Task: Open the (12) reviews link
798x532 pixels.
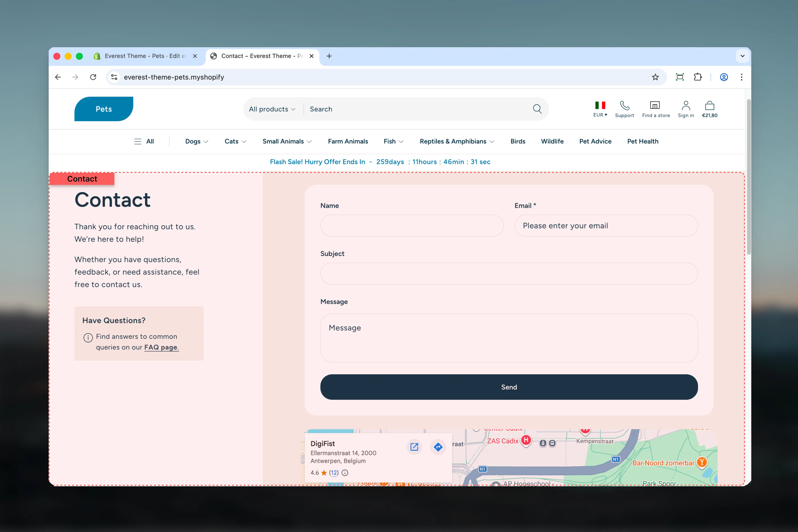Action: point(334,473)
